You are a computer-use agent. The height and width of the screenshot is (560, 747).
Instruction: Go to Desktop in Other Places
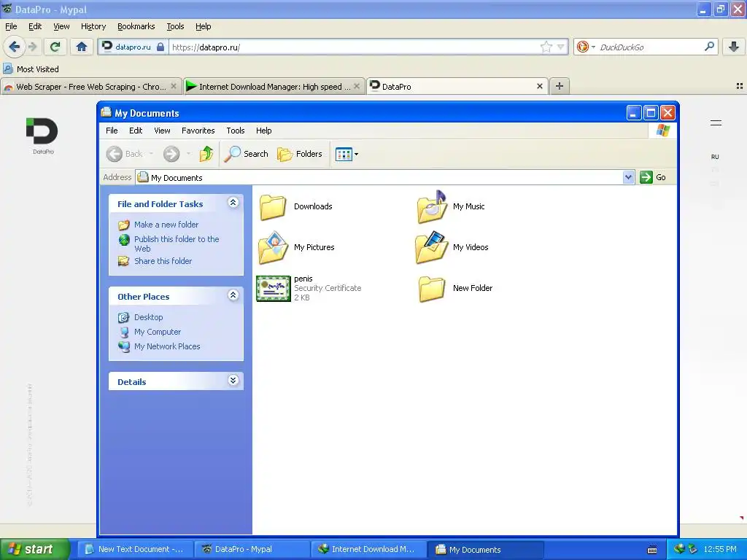click(148, 317)
